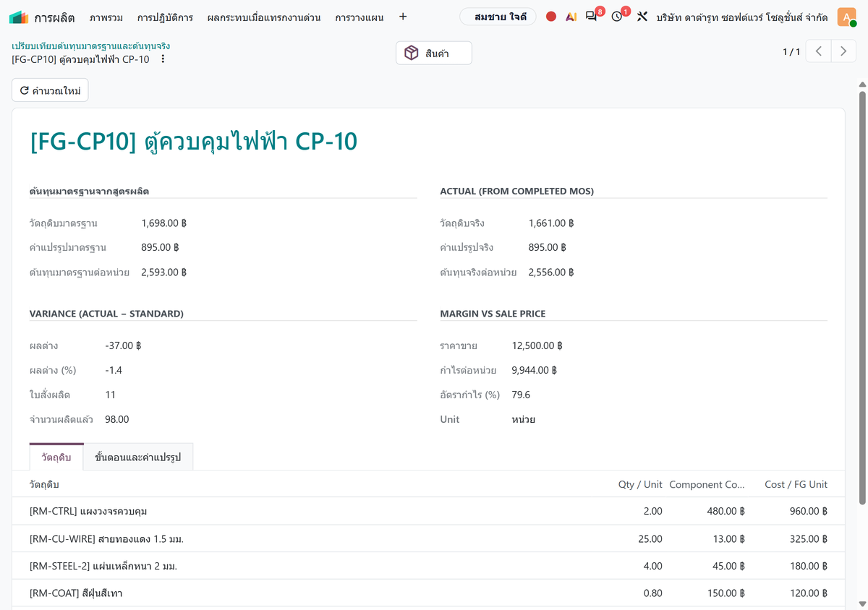
Task: Click the Qty / Unit column header
Action: (640, 484)
